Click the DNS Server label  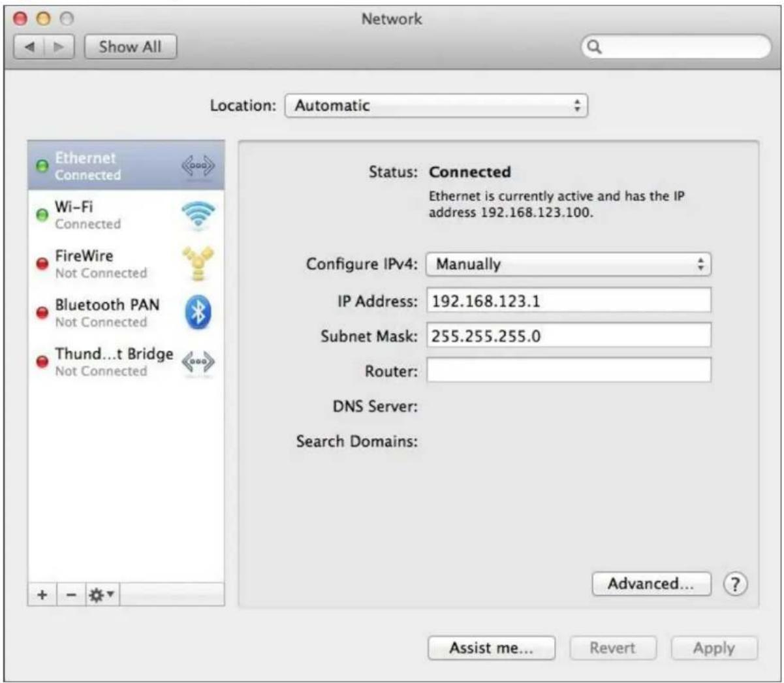[375, 407]
